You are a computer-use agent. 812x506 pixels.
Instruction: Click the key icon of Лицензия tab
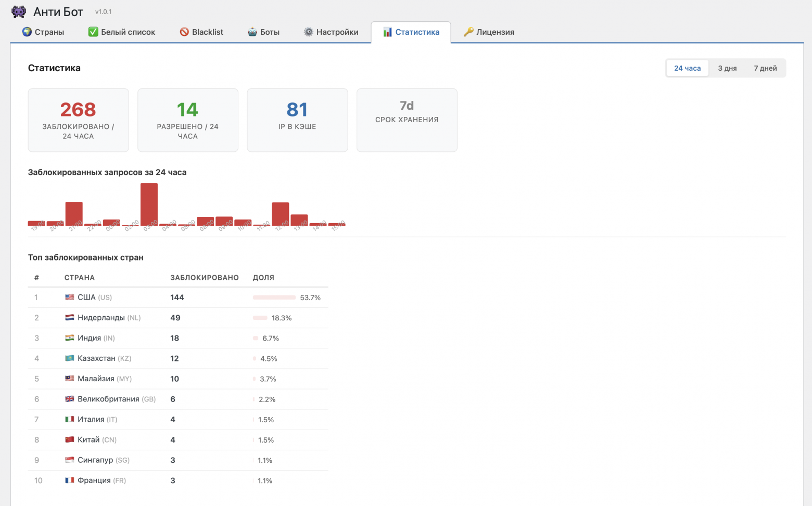pos(468,32)
